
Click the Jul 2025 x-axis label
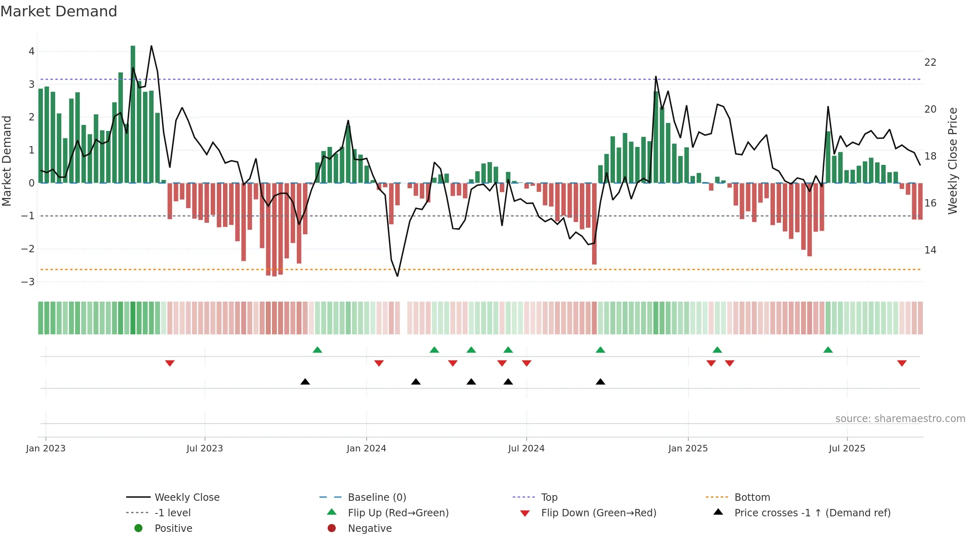pos(847,449)
